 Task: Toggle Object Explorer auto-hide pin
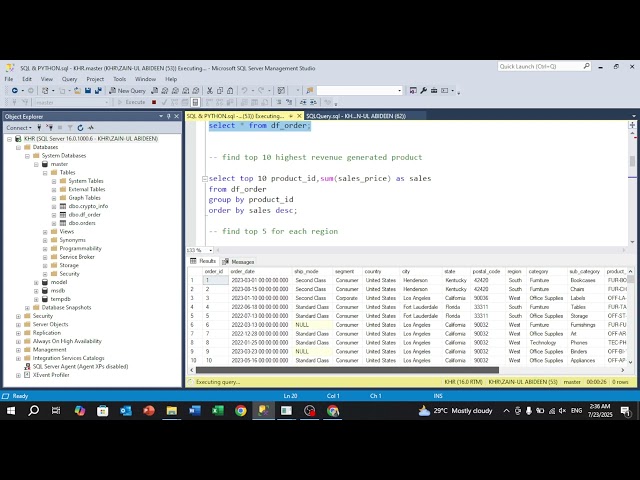(x=169, y=117)
